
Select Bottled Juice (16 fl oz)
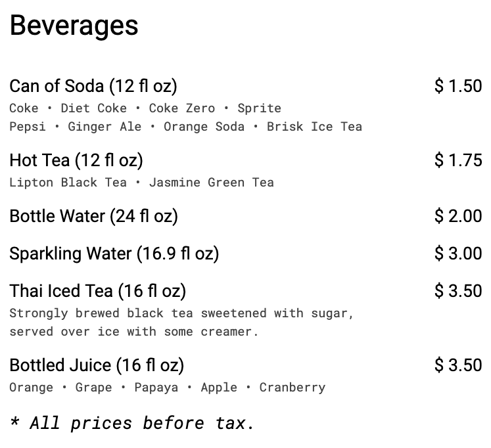tap(97, 365)
